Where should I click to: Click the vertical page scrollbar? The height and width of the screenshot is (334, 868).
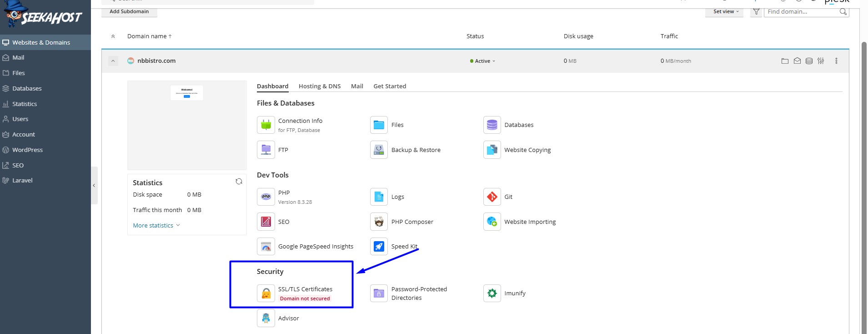tap(864, 187)
